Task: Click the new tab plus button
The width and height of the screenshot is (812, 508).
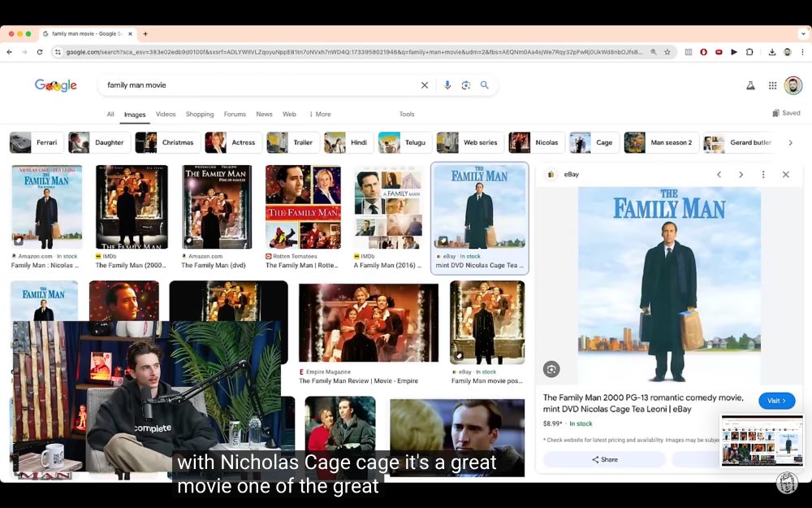Action: pos(145,33)
